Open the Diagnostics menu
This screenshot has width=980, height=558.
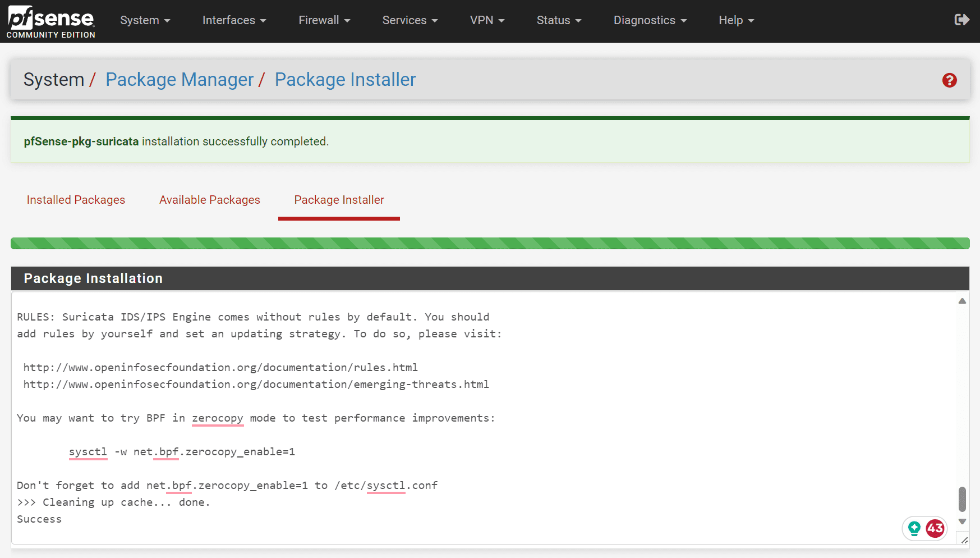click(x=650, y=20)
